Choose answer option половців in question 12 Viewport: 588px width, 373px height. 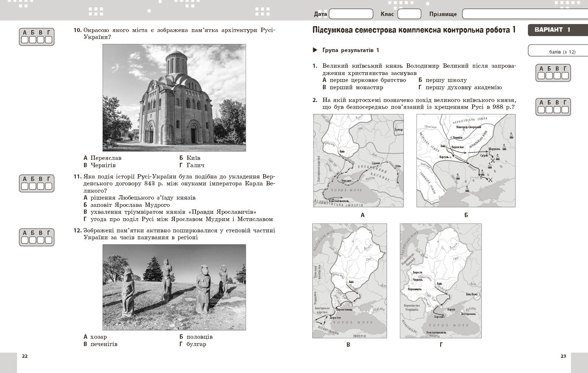coord(199,337)
